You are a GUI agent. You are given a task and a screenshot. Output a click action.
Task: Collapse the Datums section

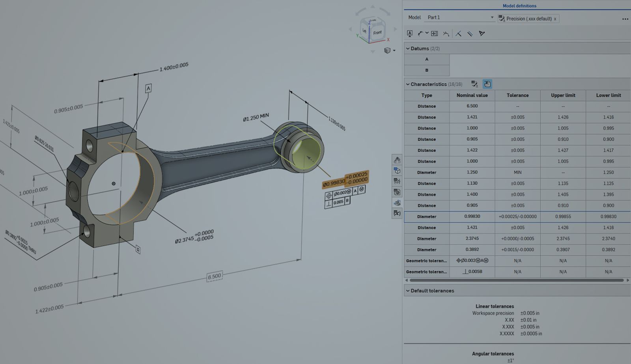[x=408, y=48]
